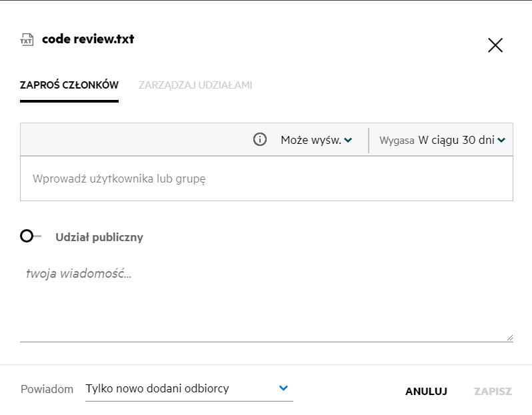532x415 pixels.
Task: Click the message box resize grip
Action: tap(509, 338)
